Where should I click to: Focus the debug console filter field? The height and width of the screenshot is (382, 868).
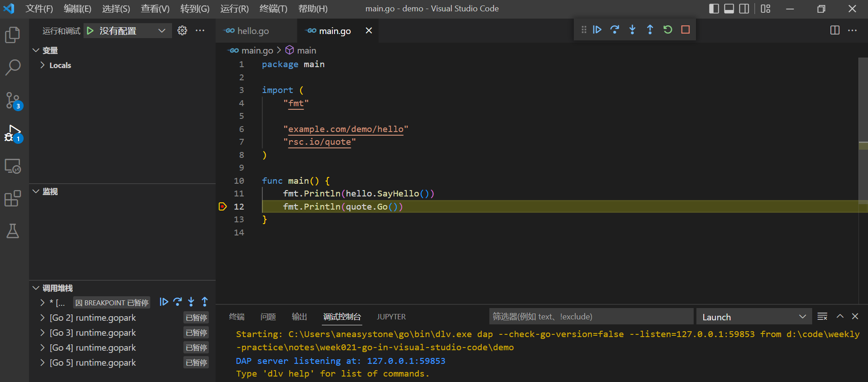click(x=591, y=317)
